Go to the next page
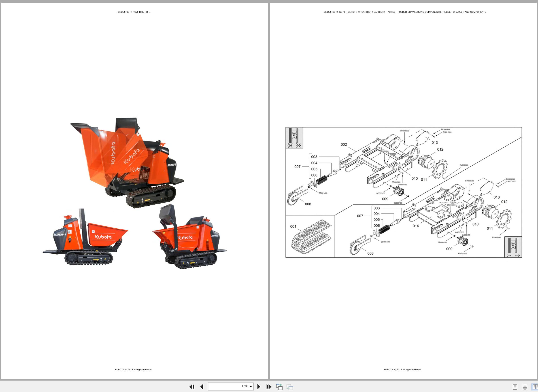Screen dimensions: 538x392 (259, 387)
